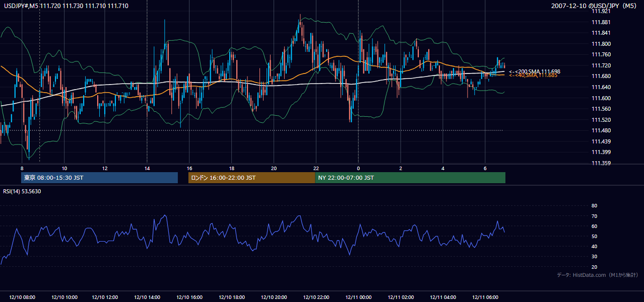Image resolution: width=644 pixels, height=302 pixels.
Task: Click price level 111.760 on the axis
Action: [602, 55]
